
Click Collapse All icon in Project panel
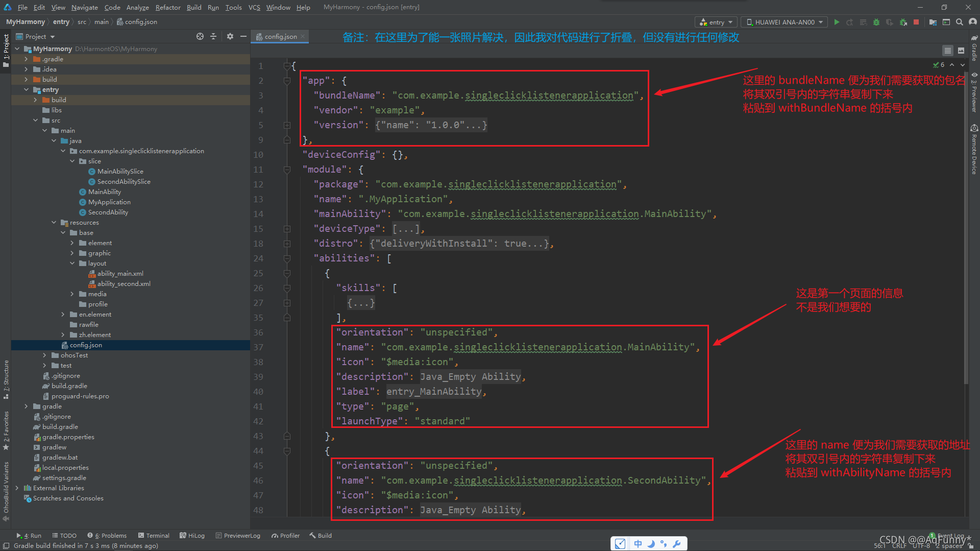coord(213,36)
